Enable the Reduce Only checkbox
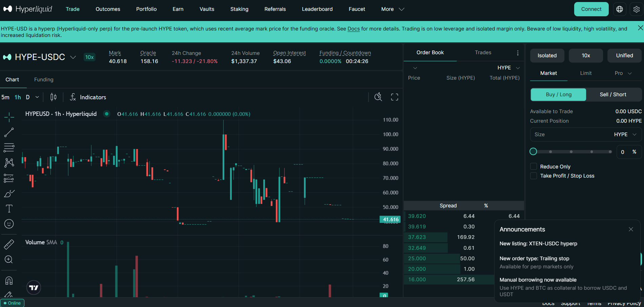Screen dimensions: 644x307 (x=534, y=166)
